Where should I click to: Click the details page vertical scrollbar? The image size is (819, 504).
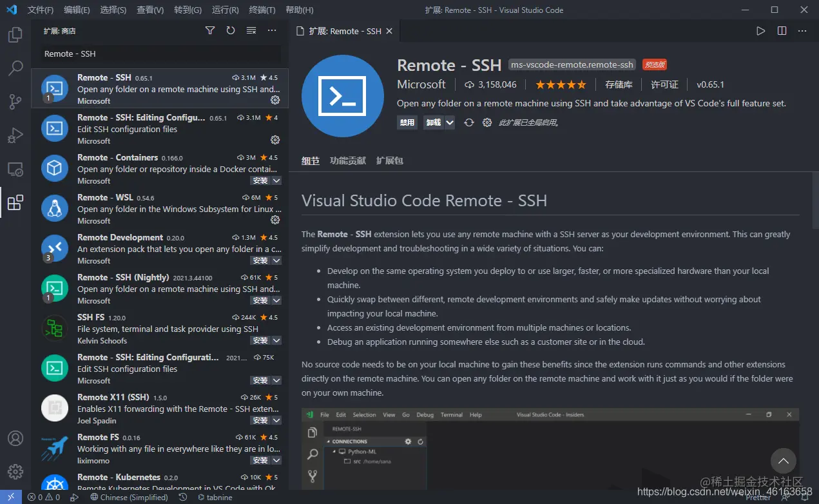coord(815,200)
